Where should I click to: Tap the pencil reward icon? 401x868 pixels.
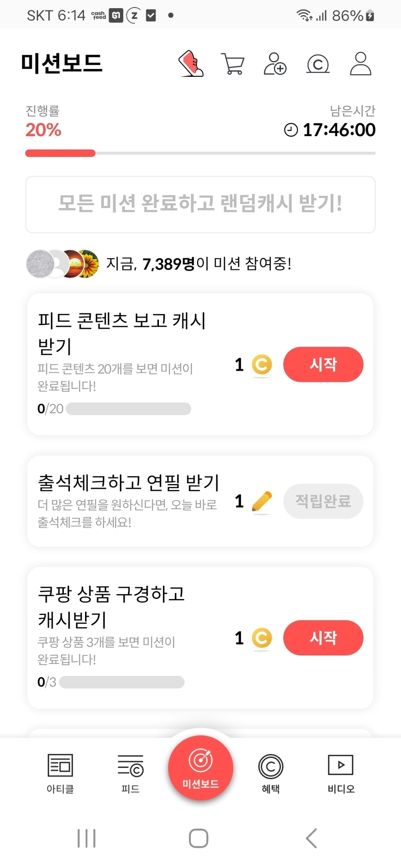click(x=262, y=502)
